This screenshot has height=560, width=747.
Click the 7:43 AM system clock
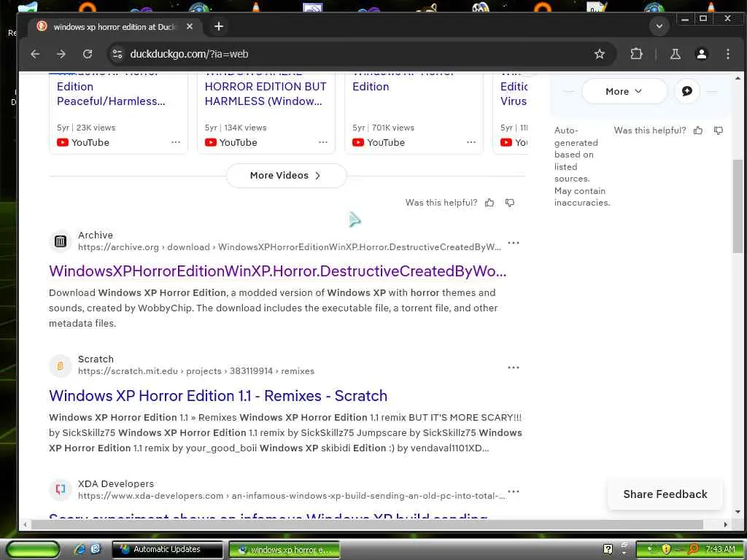[x=720, y=549]
